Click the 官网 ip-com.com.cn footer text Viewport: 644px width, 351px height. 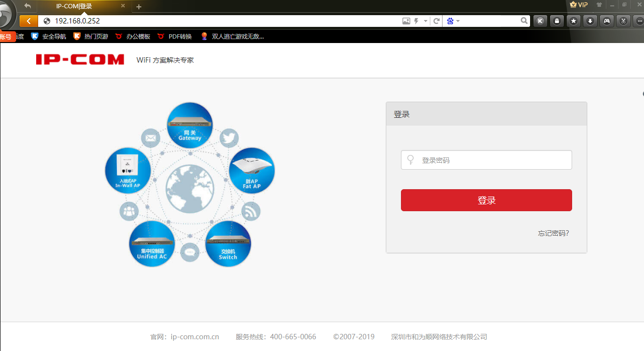pos(184,337)
